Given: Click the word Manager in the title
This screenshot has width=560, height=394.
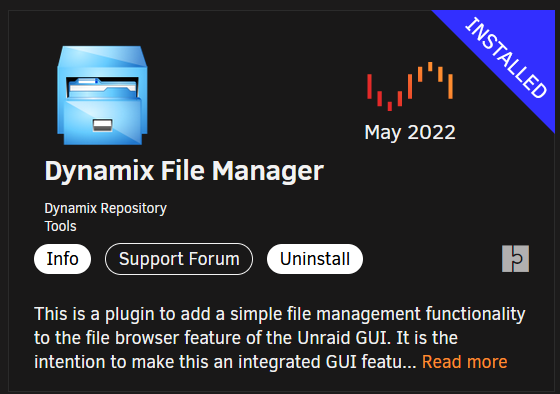Looking at the screenshot, I should coord(268,172).
